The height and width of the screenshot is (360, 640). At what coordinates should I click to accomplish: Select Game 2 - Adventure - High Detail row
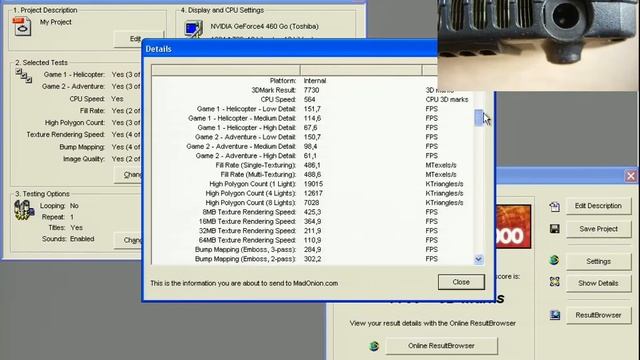pos(312,156)
